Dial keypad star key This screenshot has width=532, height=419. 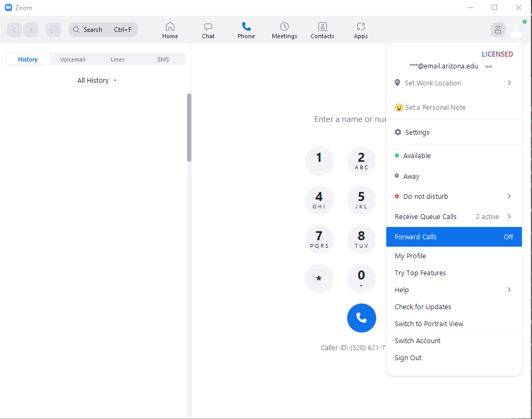(x=319, y=279)
